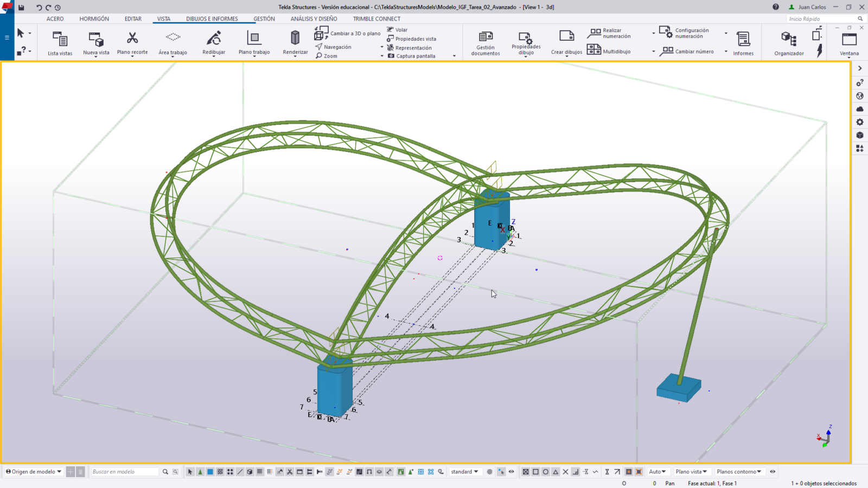Click Cambiar a 3D o plano

click(349, 34)
